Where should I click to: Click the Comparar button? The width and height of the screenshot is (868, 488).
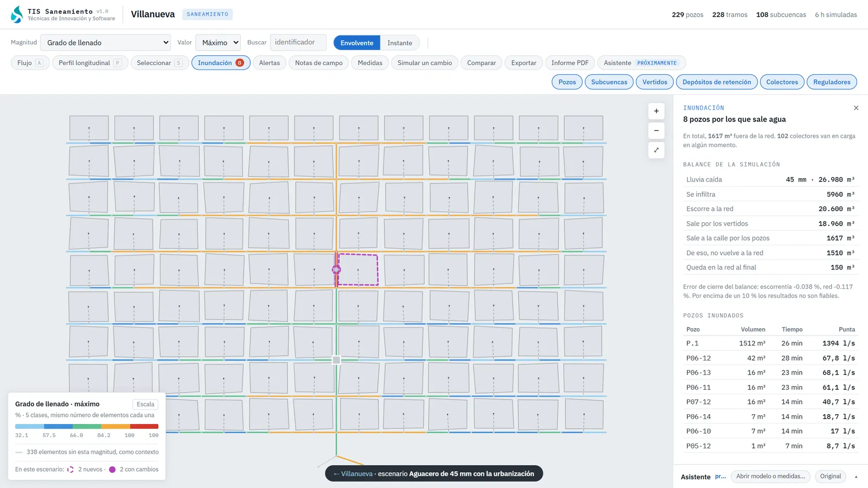[482, 63]
